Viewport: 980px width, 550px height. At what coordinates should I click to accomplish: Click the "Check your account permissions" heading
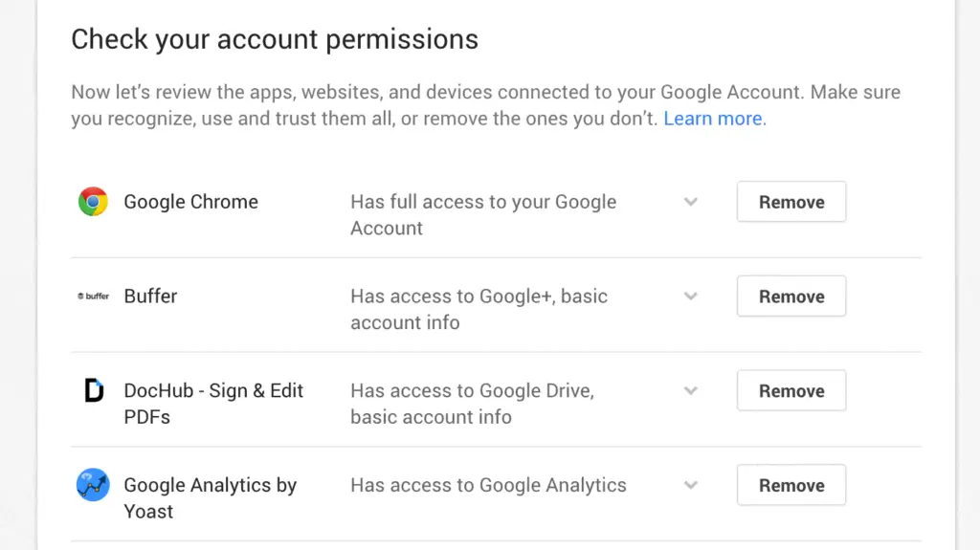275,39
